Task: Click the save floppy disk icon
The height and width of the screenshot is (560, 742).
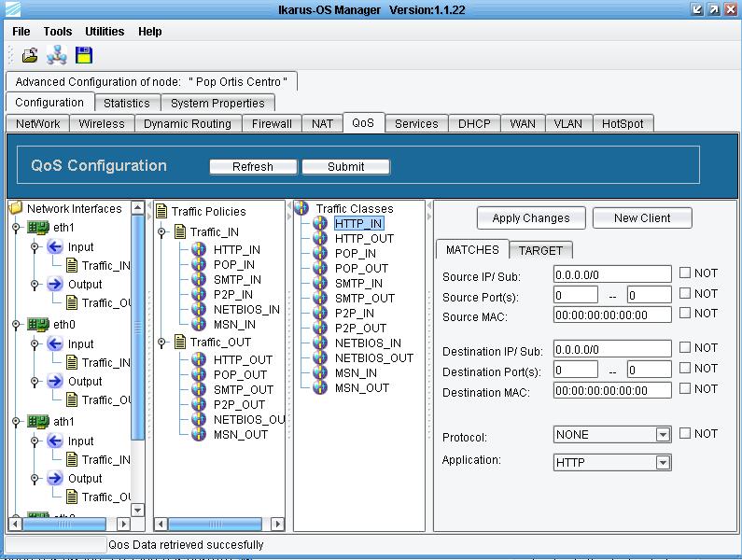Action: point(83,55)
